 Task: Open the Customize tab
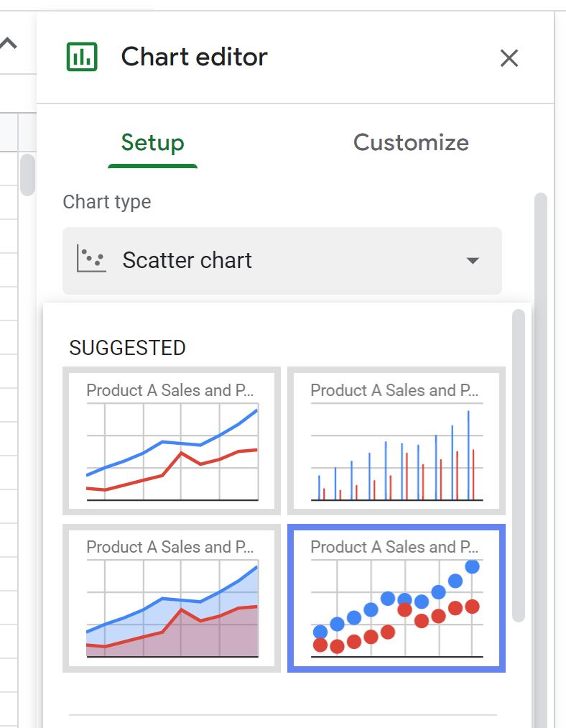(x=411, y=142)
